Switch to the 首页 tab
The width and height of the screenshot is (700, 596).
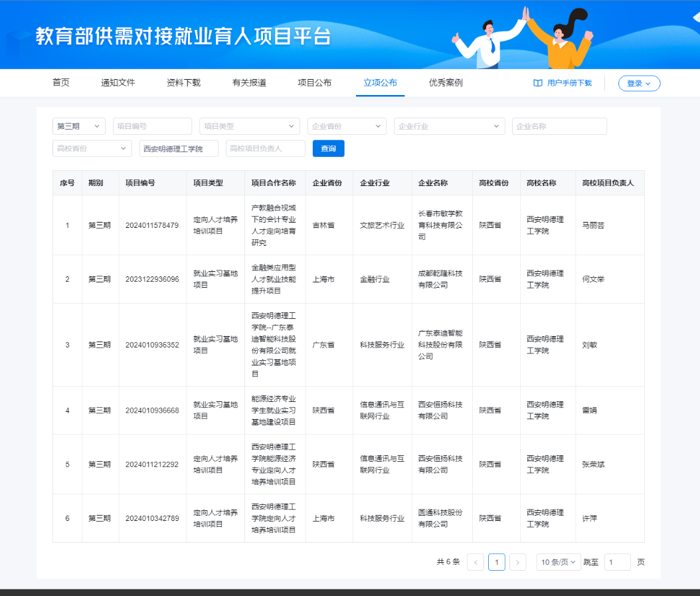(61, 83)
